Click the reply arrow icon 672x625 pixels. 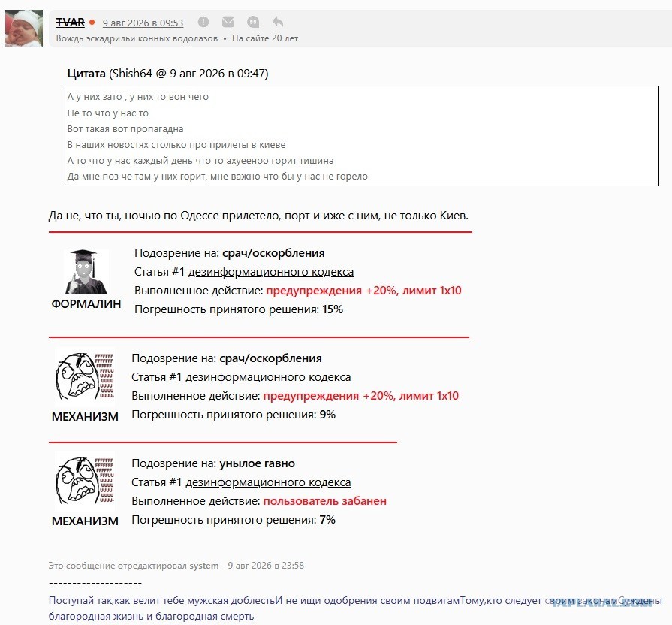coord(278,22)
